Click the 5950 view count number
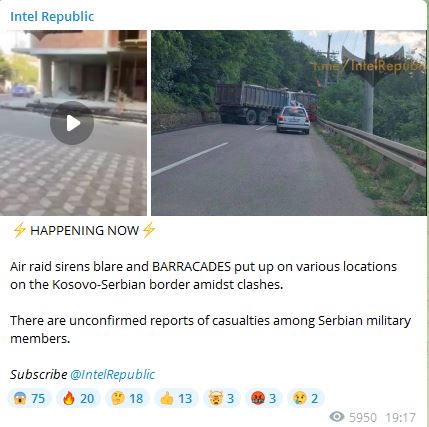Screen dimensions: 429x427 coord(363,417)
